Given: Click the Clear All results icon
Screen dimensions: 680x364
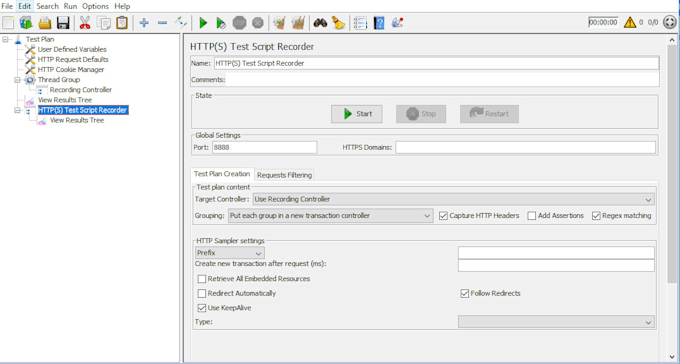Looking at the screenshot, I should pyautogui.click(x=298, y=23).
